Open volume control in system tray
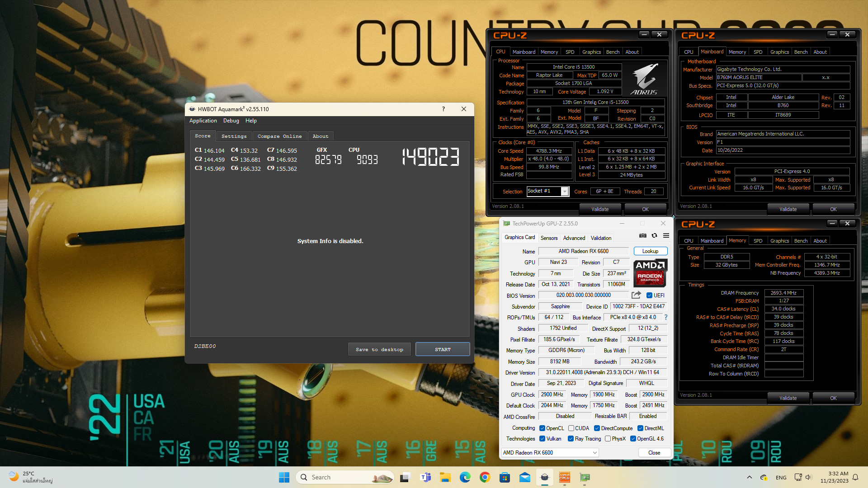Screen dimensions: 868x488 [x=809, y=477]
